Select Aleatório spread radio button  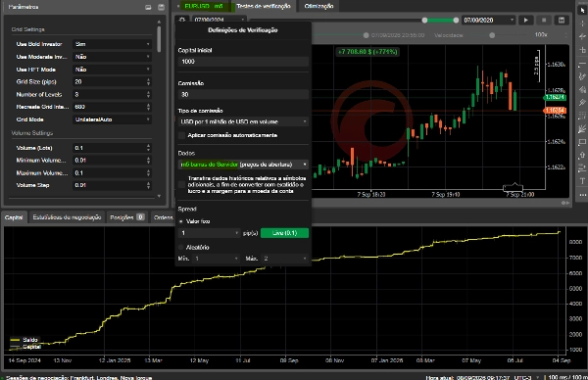coord(181,248)
